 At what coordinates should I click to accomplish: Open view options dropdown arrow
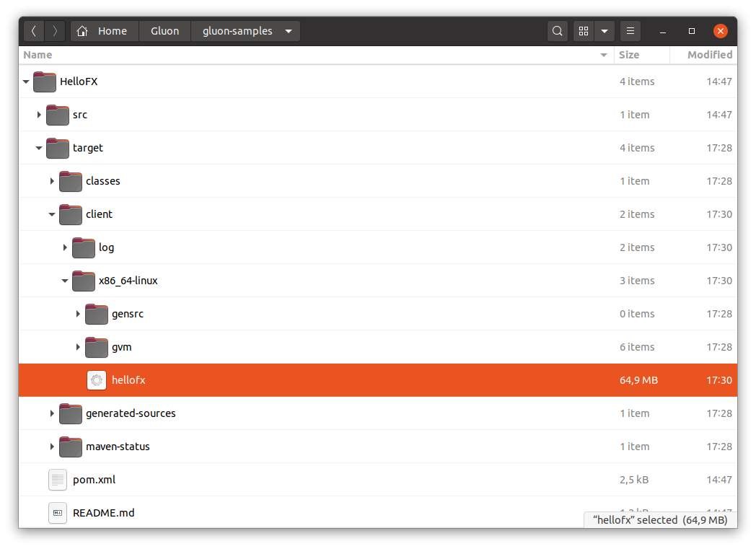(x=605, y=31)
